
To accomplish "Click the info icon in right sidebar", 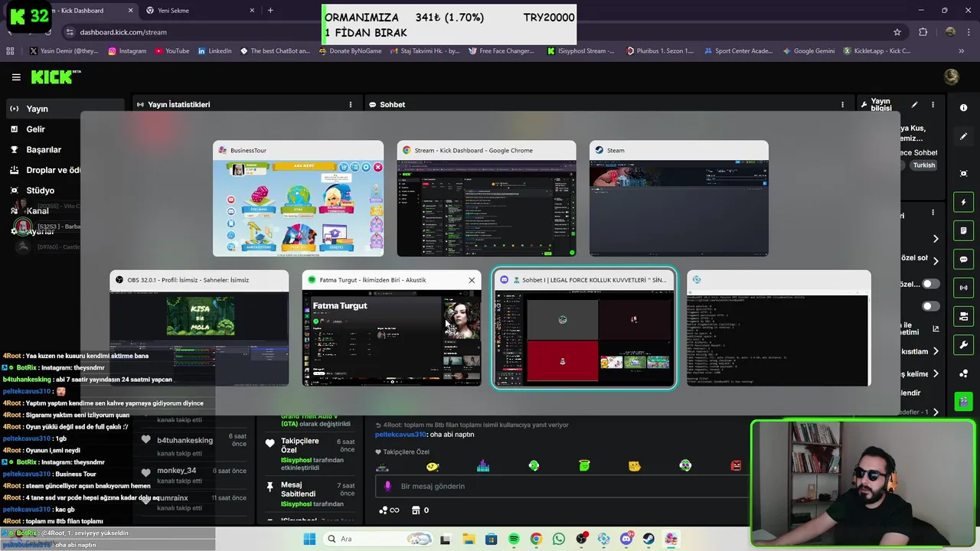I will 964,108.
